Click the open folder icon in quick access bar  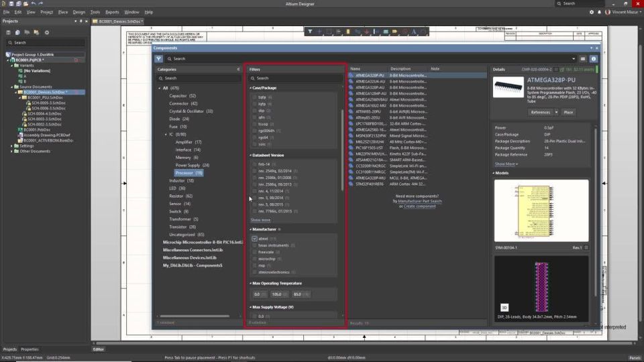click(x=25, y=4)
